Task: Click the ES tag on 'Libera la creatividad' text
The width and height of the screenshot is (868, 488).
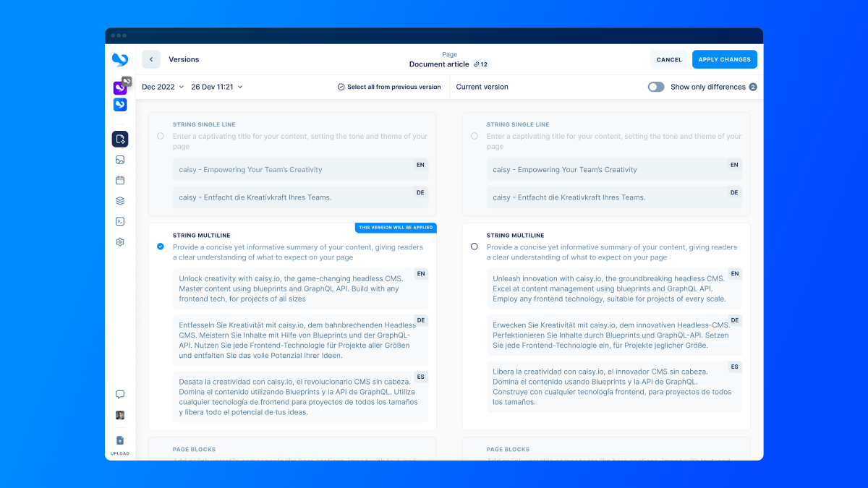Action: pos(734,367)
